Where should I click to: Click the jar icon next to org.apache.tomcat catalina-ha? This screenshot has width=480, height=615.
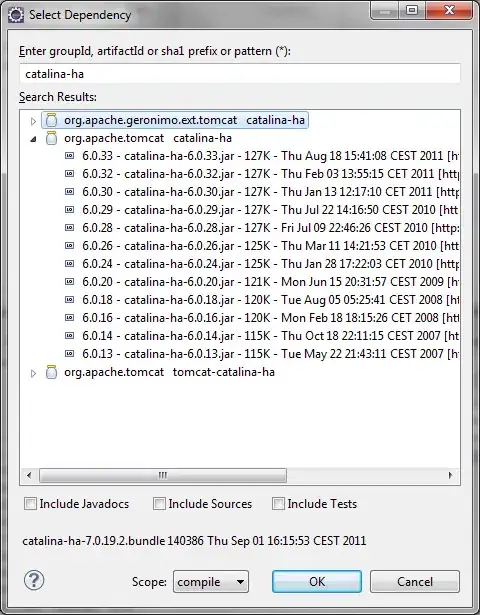(x=51, y=138)
